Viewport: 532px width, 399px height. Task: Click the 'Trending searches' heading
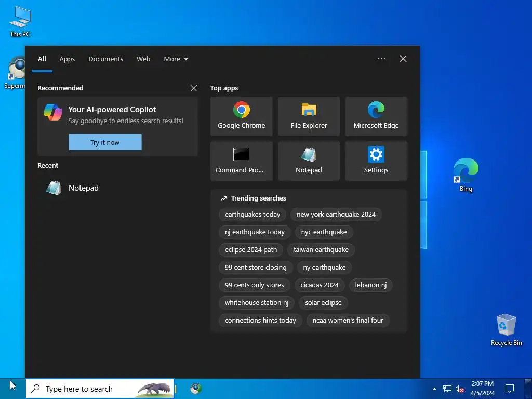[259, 198]
